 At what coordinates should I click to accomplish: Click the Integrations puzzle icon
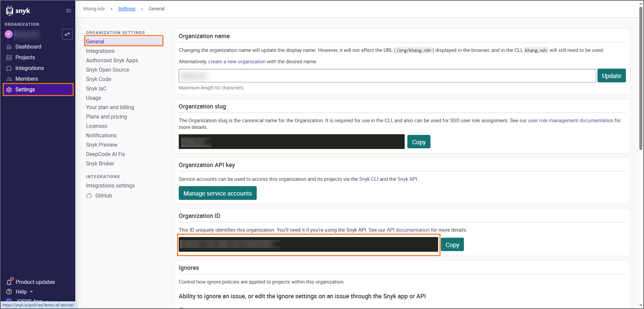(x=9, y=68)
